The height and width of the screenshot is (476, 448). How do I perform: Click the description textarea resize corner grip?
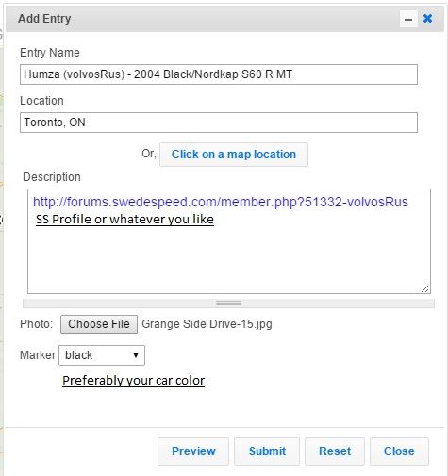[x=425, y=288]
